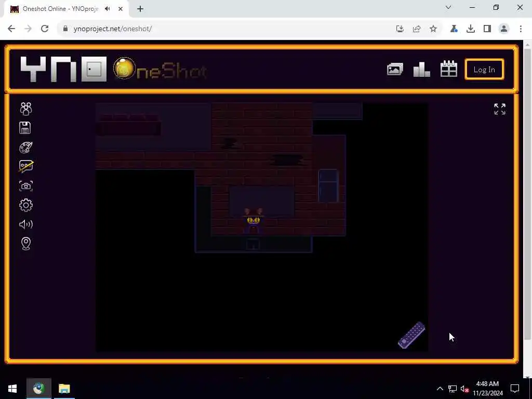Open the clock showing 4:48 AM
The image size is (532, 399).
(487, 389)
